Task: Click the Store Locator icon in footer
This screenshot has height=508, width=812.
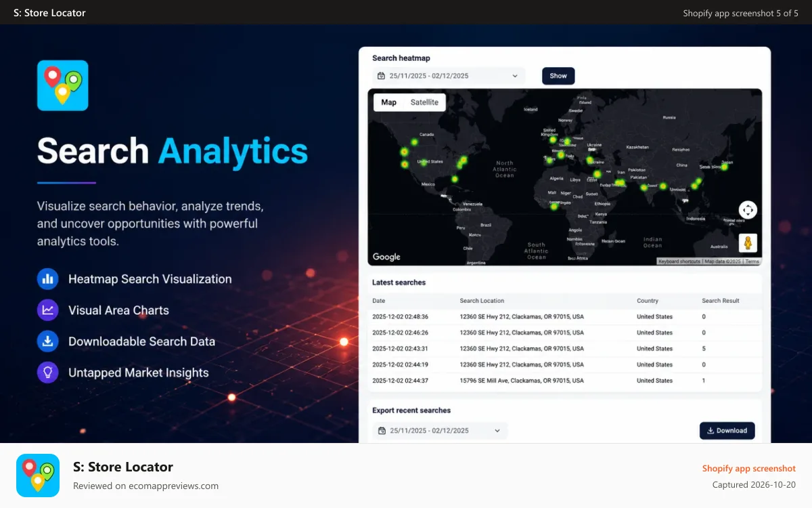Action: [x=38, y=475]
